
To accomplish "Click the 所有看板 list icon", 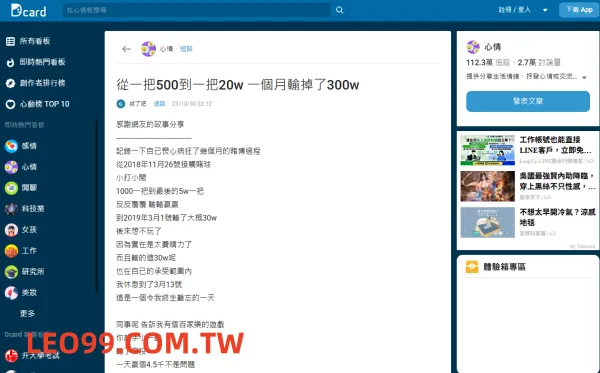I will point(10,41).
